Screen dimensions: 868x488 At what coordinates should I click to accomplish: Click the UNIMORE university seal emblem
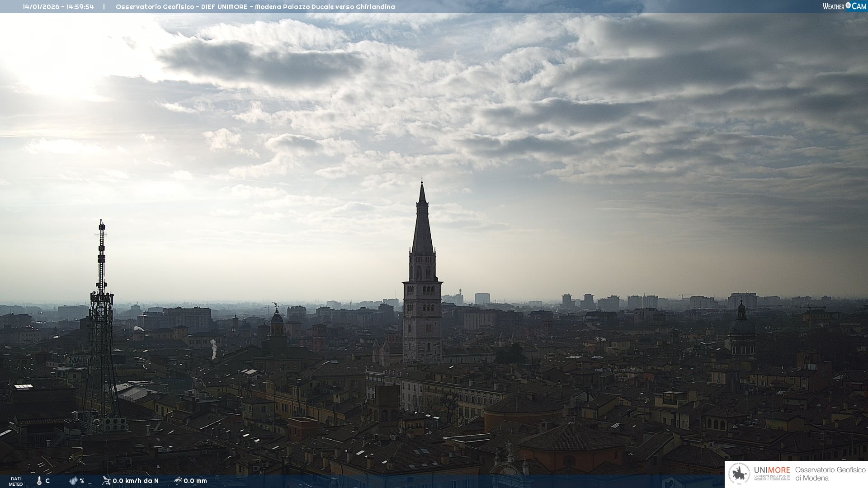[x=739, y=474]
